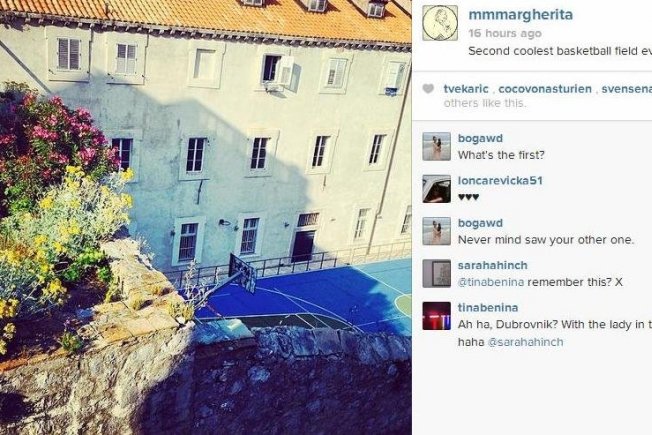Click the heart like icon
This screenshot has width=652, height=435.
coord(428,89)
